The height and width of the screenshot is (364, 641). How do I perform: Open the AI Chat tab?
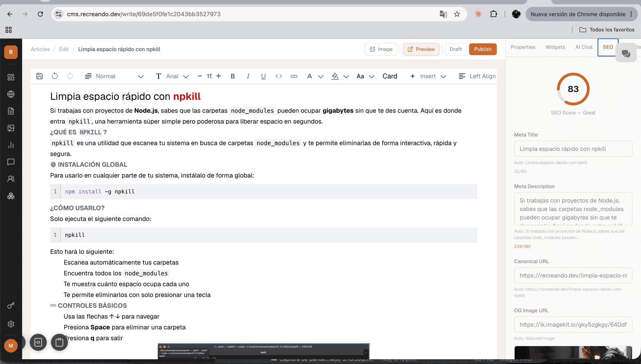[584, 47]
